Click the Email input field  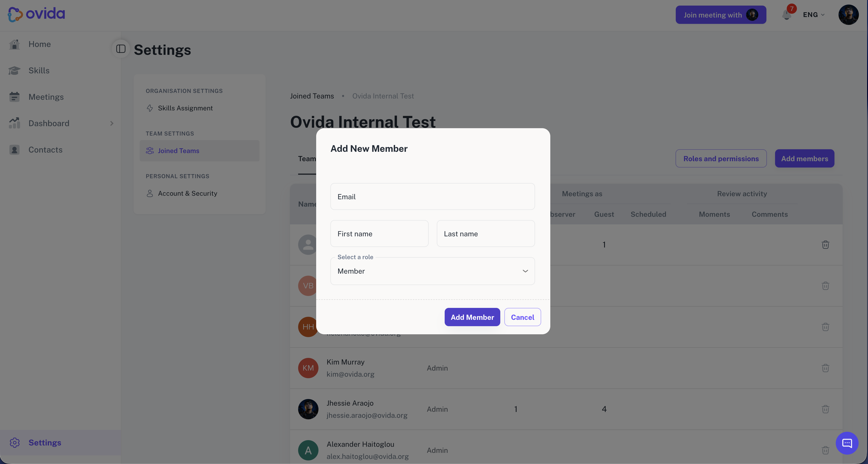pos(433,197)
